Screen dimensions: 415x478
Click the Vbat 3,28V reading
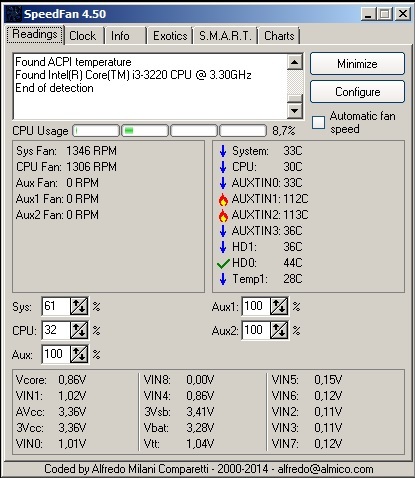(x=179, y=428)
